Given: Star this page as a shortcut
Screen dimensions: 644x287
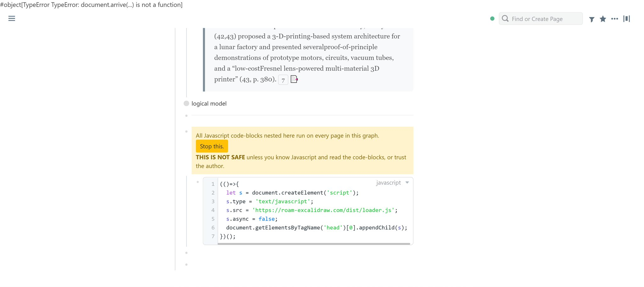Looking at the screenshot, I should click(603, 19).
